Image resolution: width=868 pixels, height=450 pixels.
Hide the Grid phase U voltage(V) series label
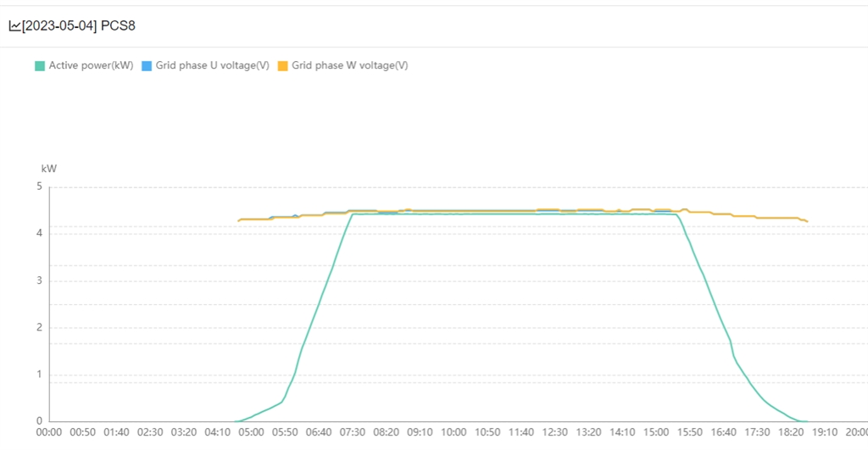click(x=212, y=65)
